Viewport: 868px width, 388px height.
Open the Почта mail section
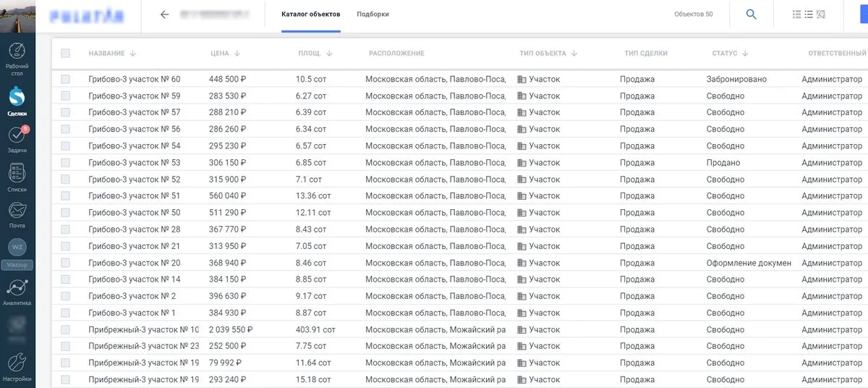coord(17,215)
